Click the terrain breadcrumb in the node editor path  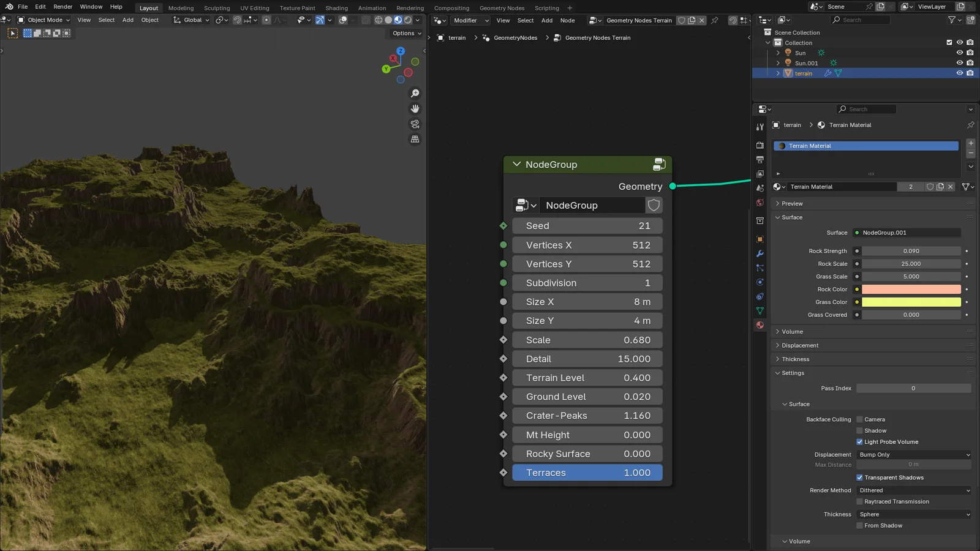(x=457, y=37)
